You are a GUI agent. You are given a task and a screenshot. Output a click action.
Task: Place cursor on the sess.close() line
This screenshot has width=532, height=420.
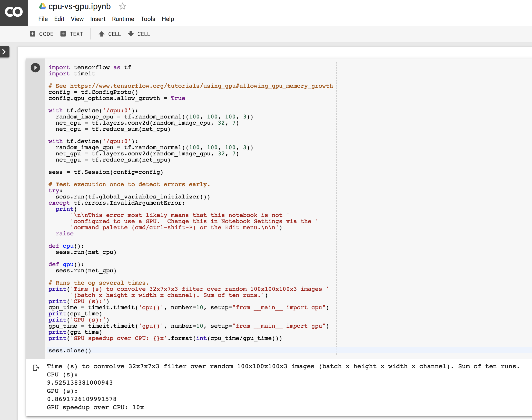click(70, 351)
